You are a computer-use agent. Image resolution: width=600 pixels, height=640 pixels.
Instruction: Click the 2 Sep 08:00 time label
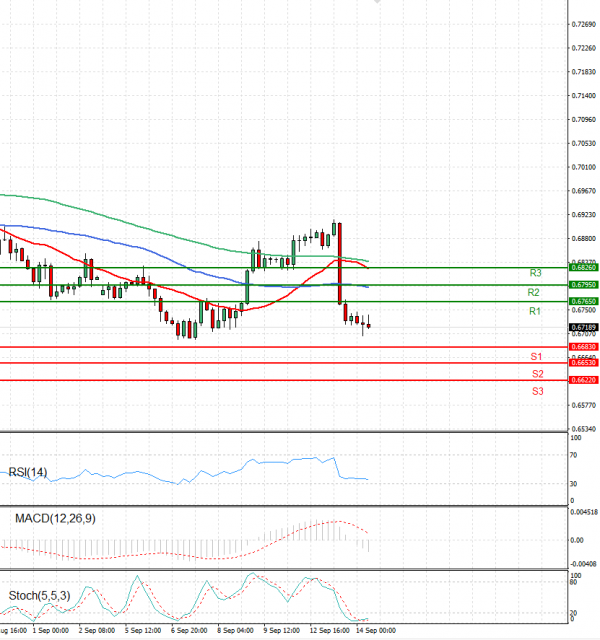pyautogui.click(x=97, y=631)
